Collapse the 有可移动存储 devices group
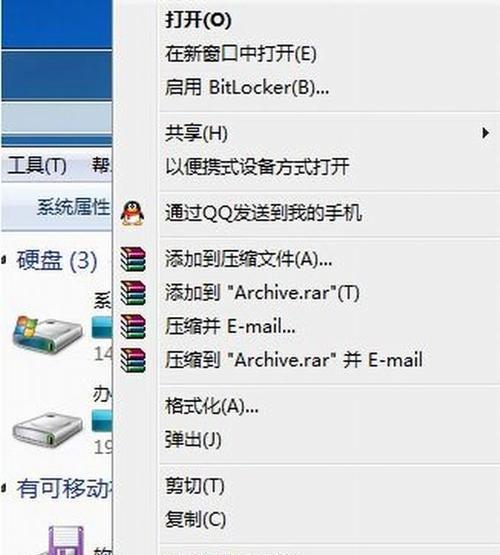This screenshot has width=500, height=555. point(4,488)
